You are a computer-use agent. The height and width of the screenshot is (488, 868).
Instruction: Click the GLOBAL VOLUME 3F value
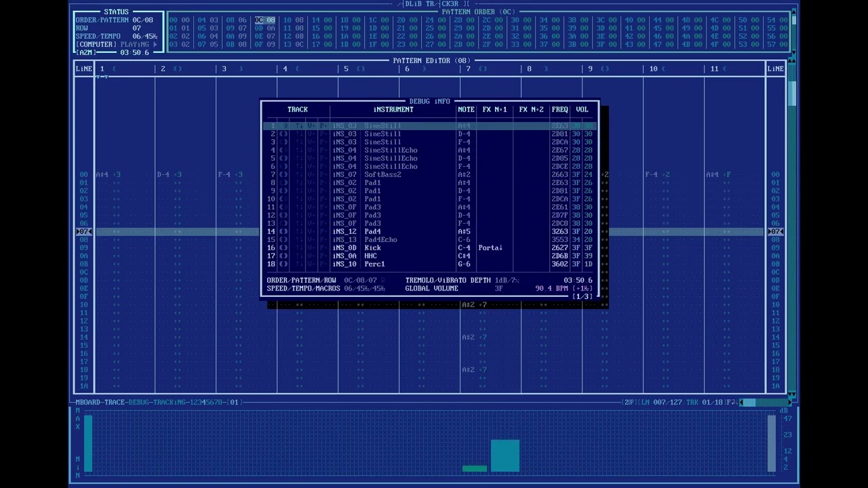[x=499, y=289]
